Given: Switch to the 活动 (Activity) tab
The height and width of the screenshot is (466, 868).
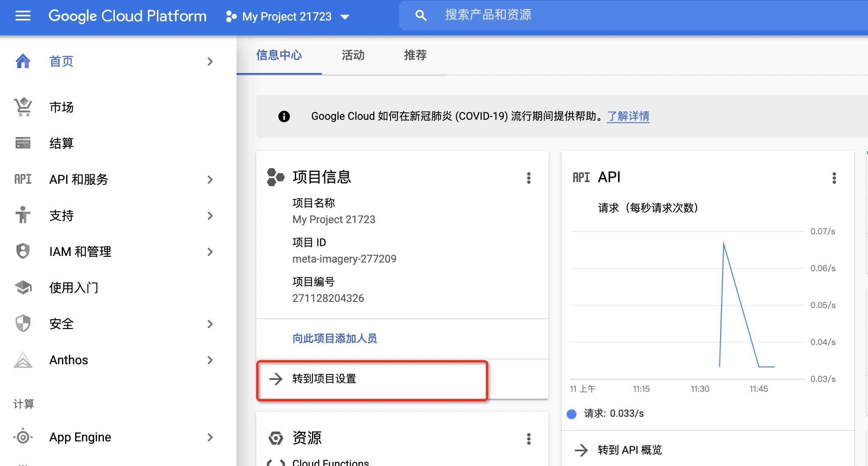Looking at the screenshot, I should tap(353, 56).
